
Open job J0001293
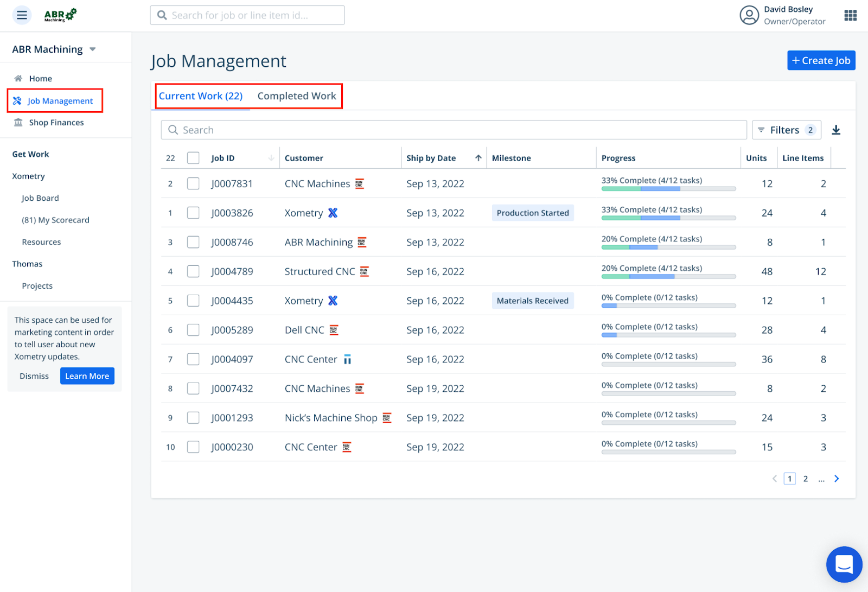pos(232,418)
